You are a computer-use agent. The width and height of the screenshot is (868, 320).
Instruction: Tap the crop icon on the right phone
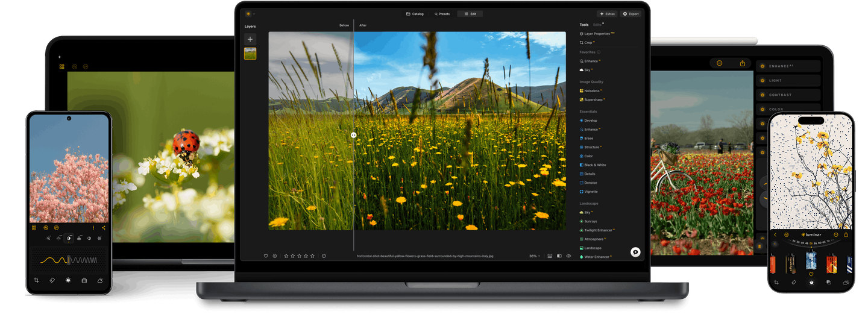click(776, 282)
